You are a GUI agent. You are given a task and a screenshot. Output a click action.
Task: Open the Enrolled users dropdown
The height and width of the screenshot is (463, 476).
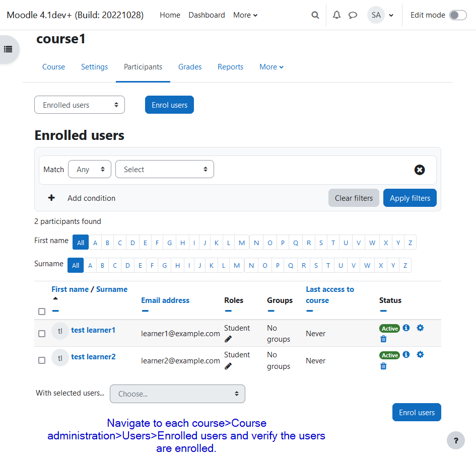[80, 105]
